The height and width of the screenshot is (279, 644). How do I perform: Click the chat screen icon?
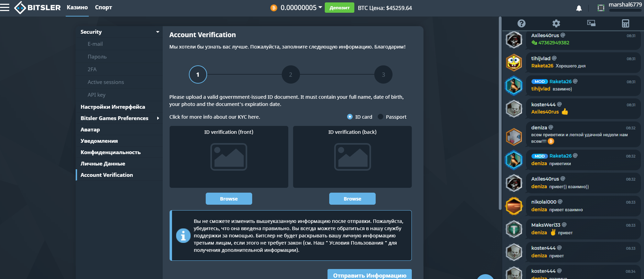[x=591, y=23]
